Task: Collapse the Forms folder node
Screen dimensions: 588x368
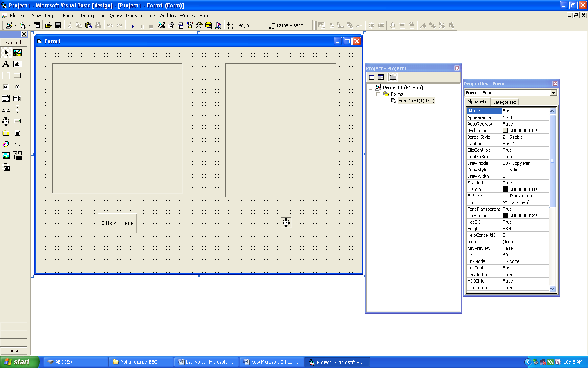Action: click(x=378, y=94)
